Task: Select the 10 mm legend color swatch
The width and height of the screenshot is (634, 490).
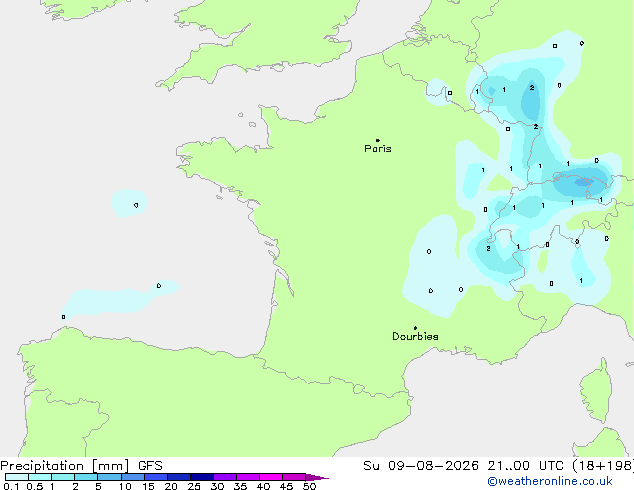Action: click(x=133, y=477)
